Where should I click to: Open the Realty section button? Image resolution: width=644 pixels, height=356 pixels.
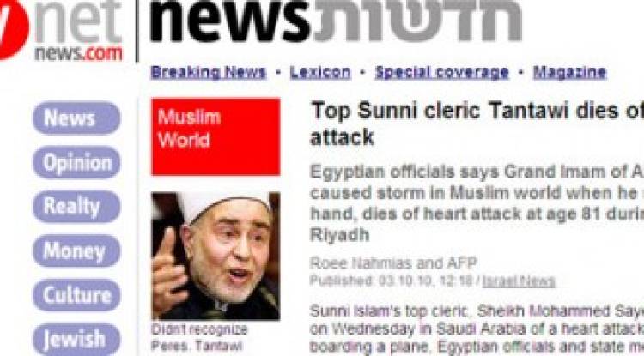76,206
